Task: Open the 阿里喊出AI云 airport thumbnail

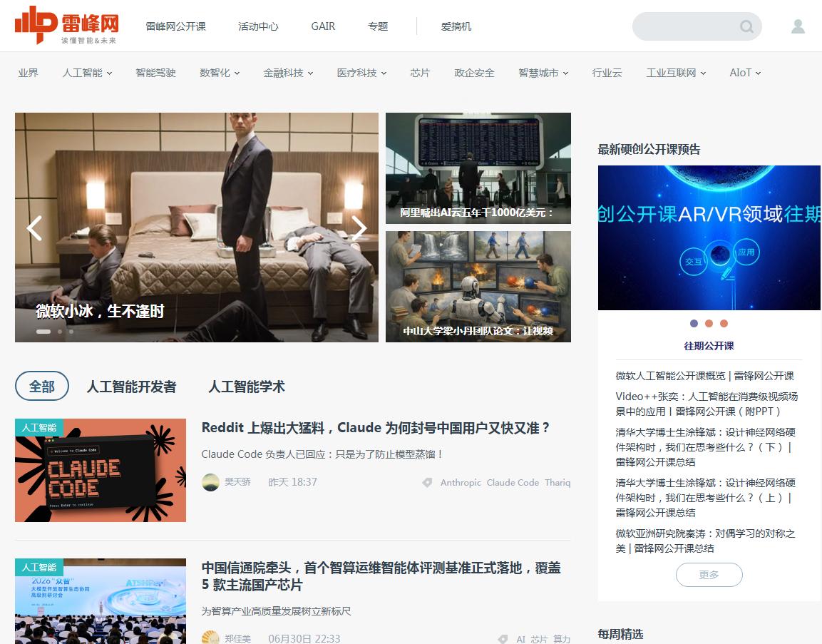Action: click(x=478, y=168)
